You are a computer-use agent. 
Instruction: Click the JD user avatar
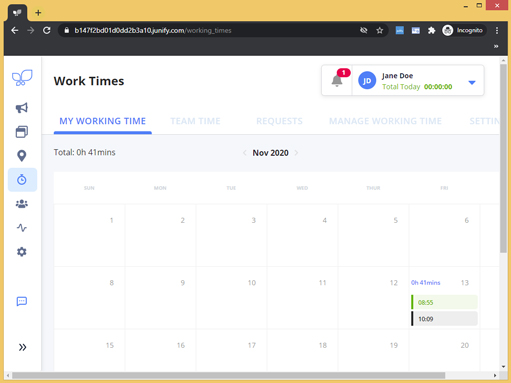[x=367, y=80]
